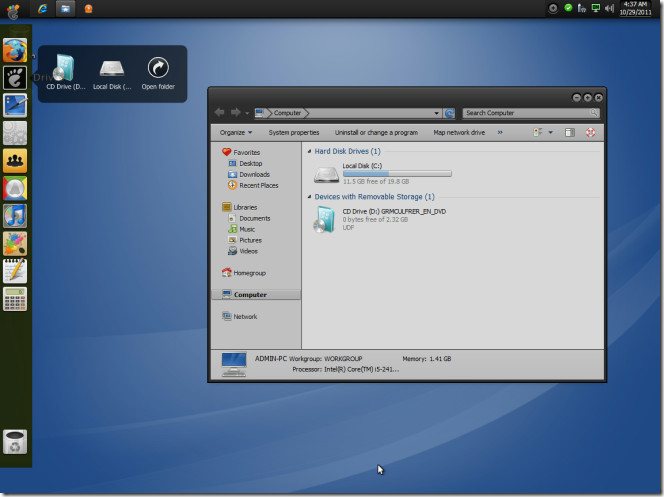664x497 pixels.
Task: Expand the address bar history dropdown
Action: click(x=437, y=113)
